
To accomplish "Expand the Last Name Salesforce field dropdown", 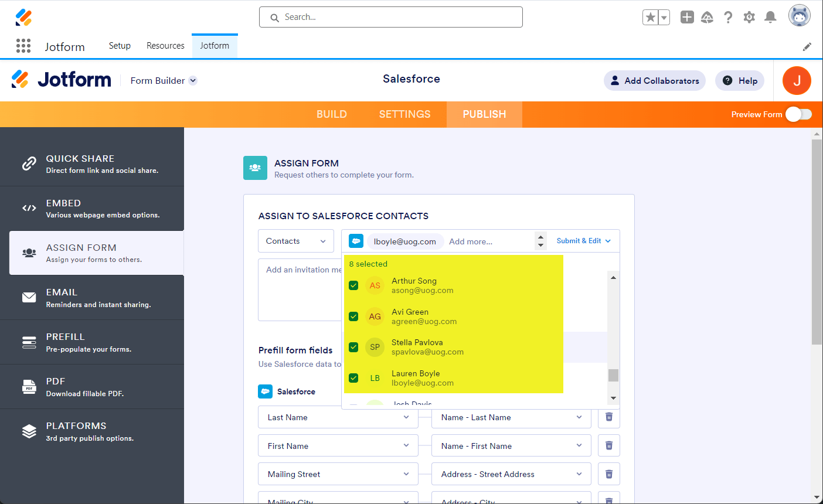I will 338,417.
